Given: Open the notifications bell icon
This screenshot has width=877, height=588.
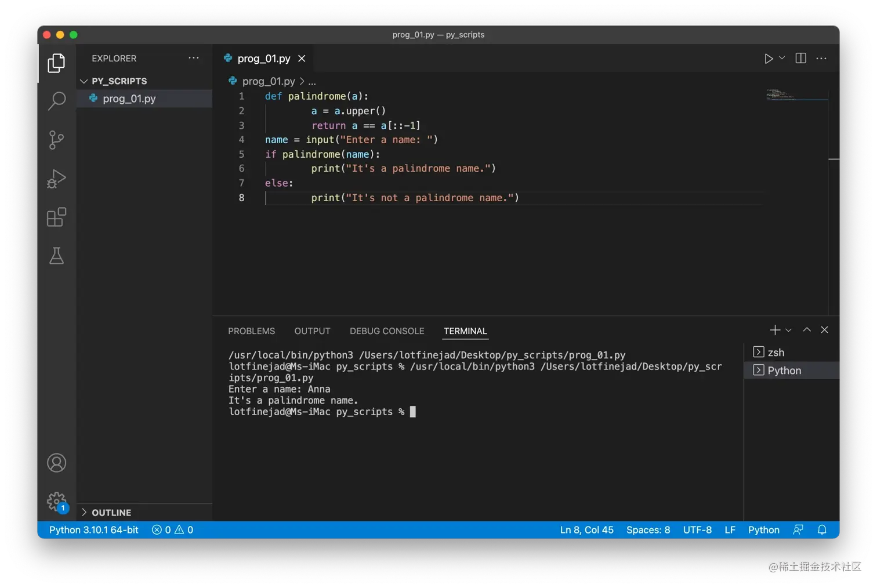Looking at the screenshot, I should click(822, 530).
